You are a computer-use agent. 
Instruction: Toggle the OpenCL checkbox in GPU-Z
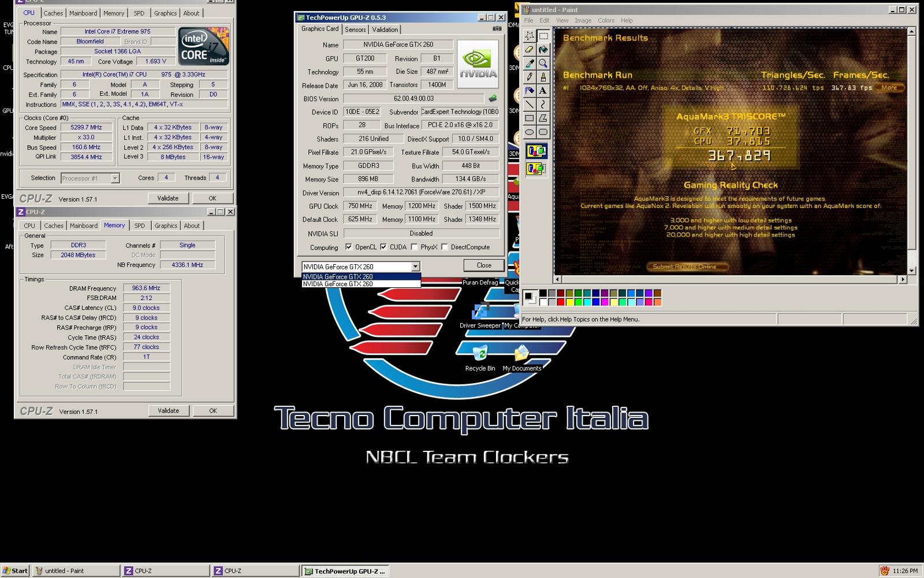(349, 247)
